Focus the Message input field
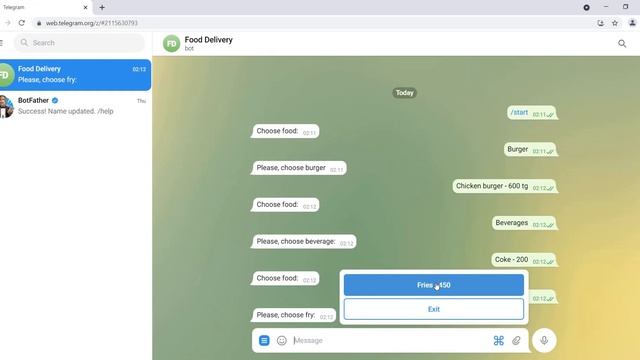The width and height of the screenshot is (640, 360). [391, 340]
